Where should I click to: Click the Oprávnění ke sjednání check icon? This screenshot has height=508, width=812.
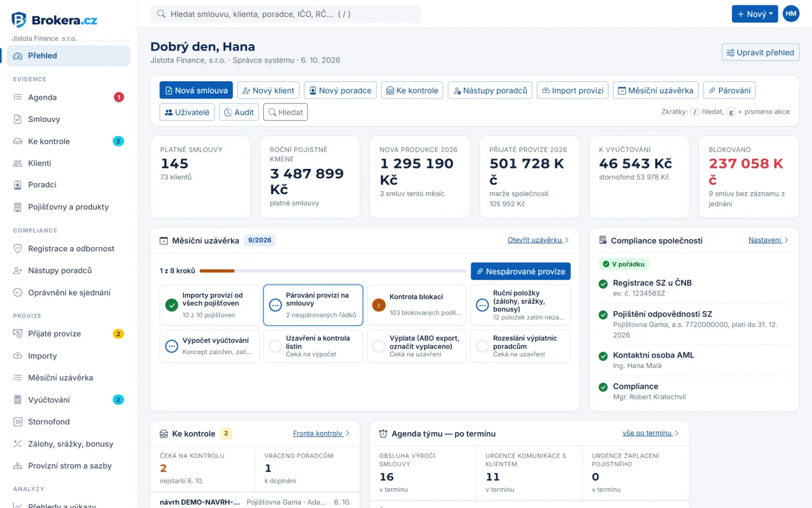click(x=17, y=293)
